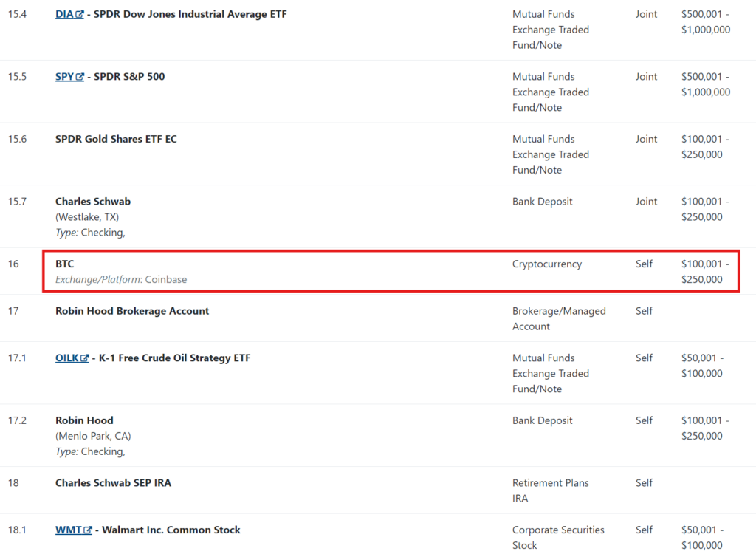Follow the WMT ticker link

(69, 530)
